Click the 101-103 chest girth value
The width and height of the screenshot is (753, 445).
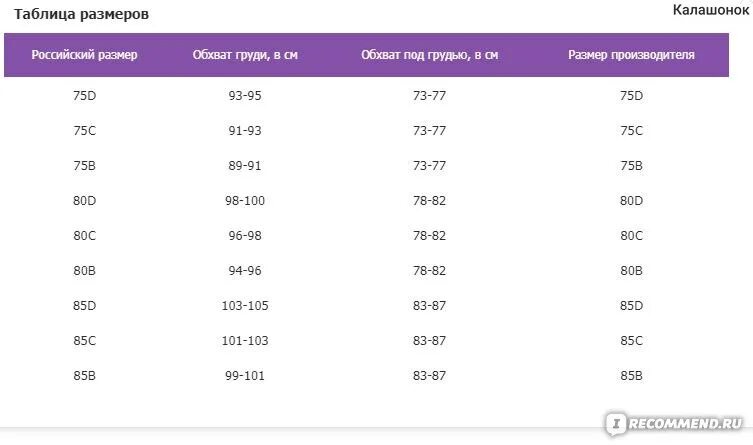[x=245, y=341]
